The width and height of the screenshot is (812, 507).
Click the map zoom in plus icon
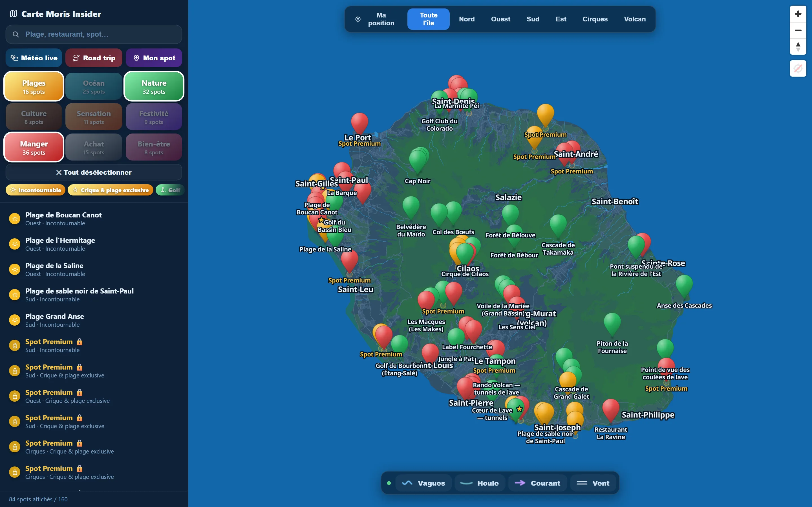[798, 14]
